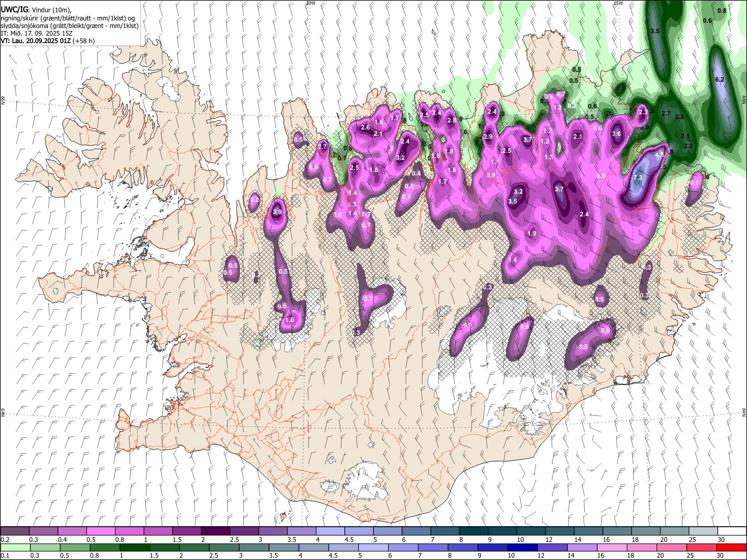Click the "IT: Mið. 17. 09. 2025 15Z" line
The width and height of the screenshot is (747, 560).
tap(37, 33)
